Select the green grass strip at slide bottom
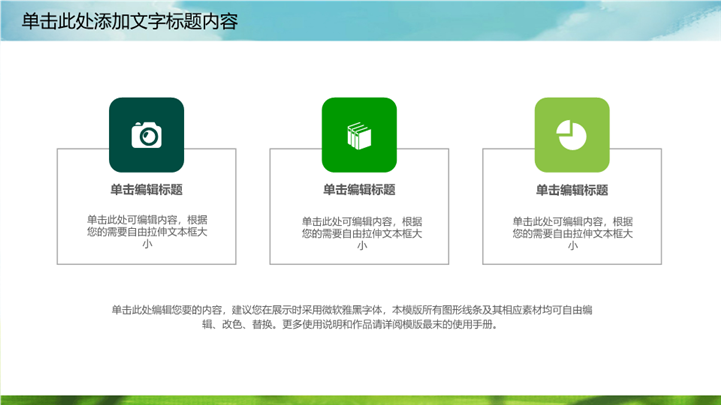This screenshot has width=721, height=405. coord(360,398)
